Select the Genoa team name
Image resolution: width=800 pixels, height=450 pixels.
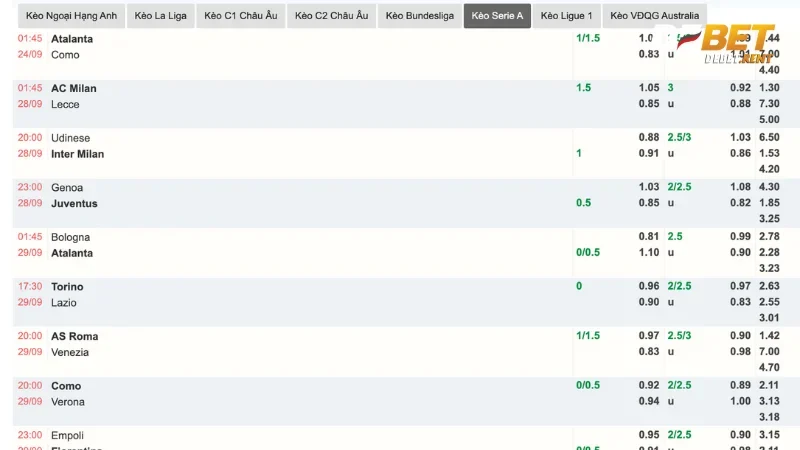(67, 187)
